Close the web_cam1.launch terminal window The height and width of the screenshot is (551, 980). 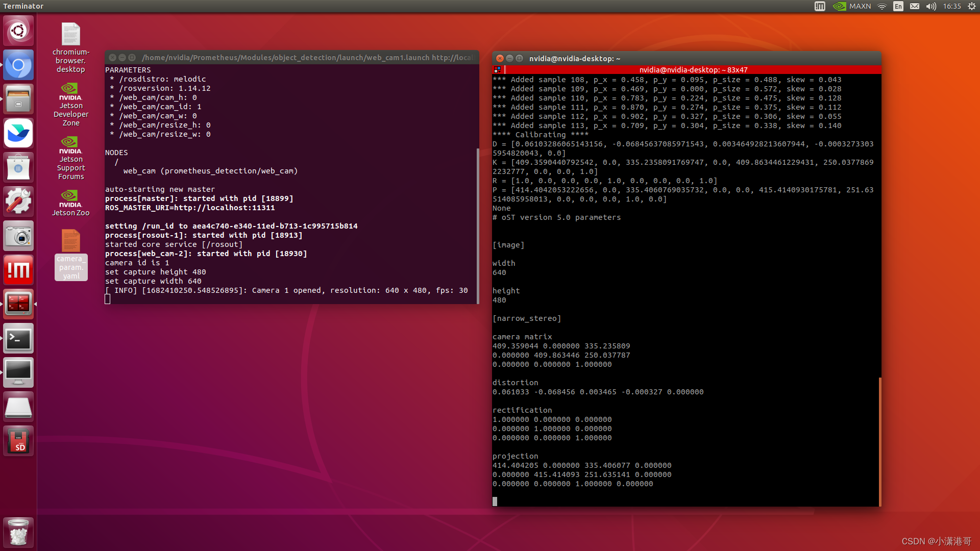pos(113,58)
